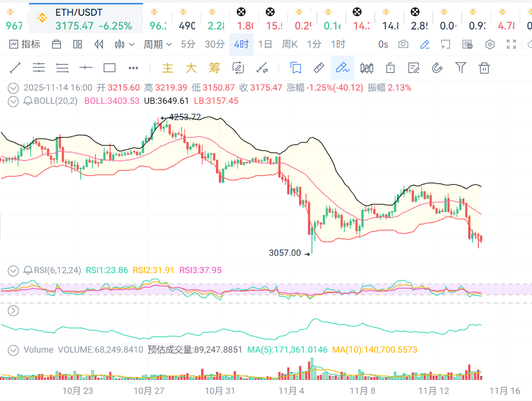Click the bookmark flag icon in toolbar
This screenshot has width=532, height=401.
click(295, 68)
